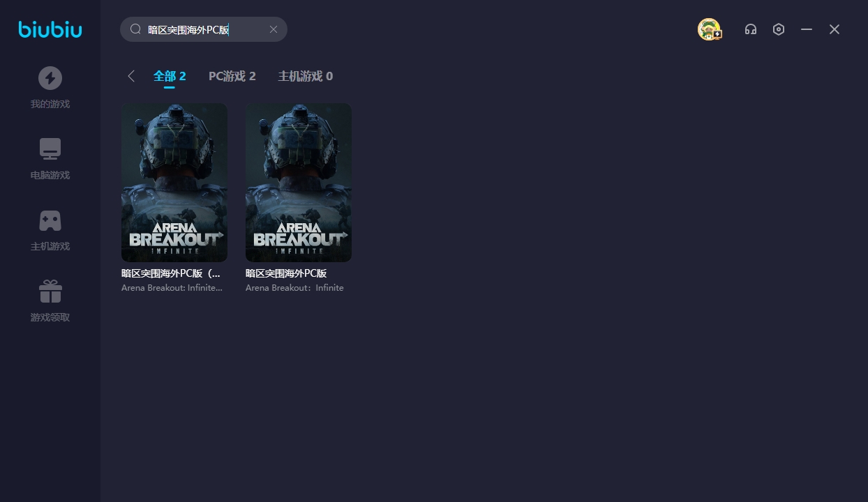The height and width of the screenshot is (502, 868).
Task: Open 电脑游戏 monitor icon
Action: click(x=50, y=149)
